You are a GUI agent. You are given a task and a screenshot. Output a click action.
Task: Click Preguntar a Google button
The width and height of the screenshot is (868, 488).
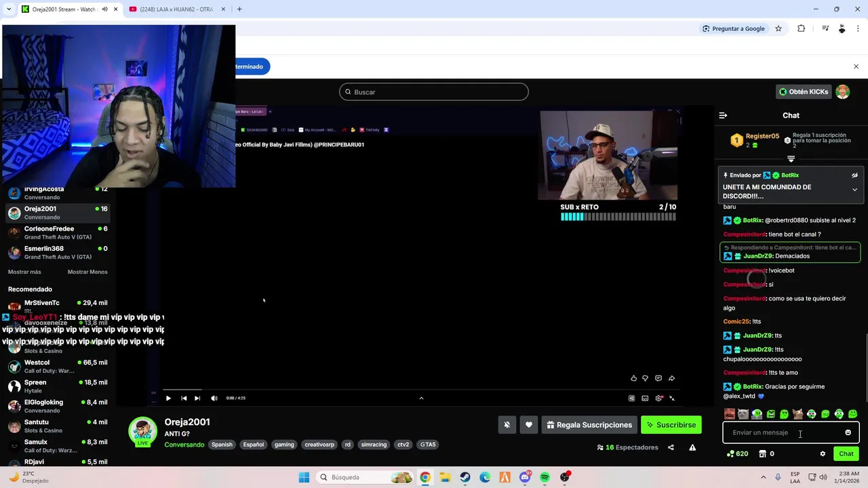733,28
